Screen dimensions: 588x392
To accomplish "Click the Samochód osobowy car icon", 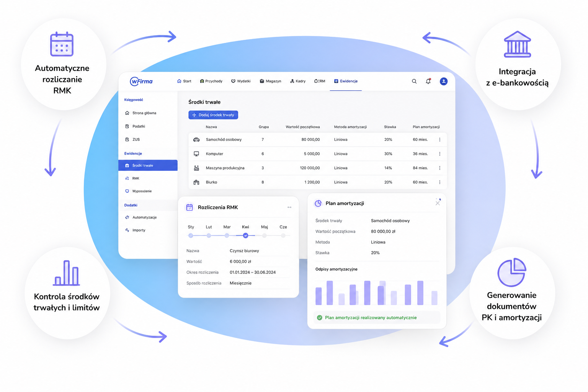I will [196, 140].
